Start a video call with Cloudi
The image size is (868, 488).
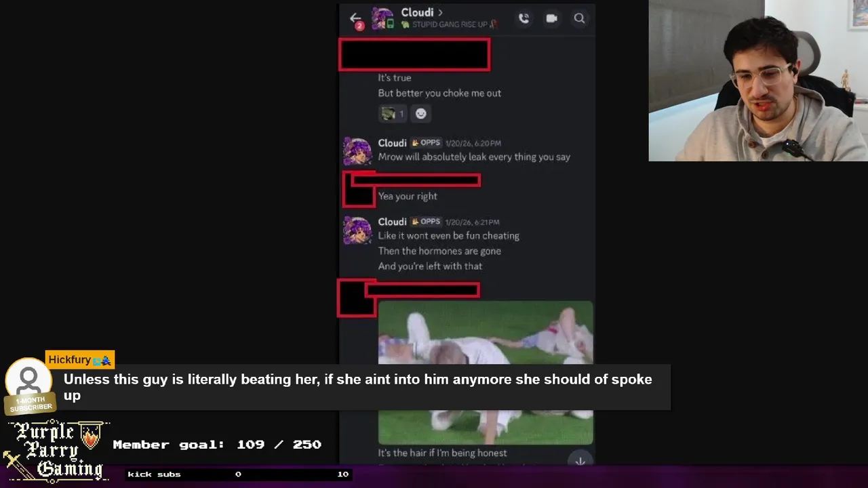(551, 18)
